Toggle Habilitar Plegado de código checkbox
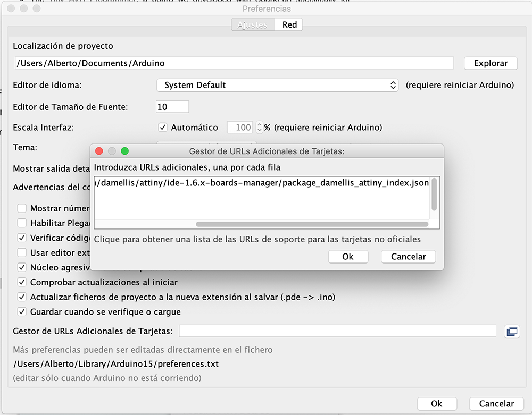This screenshot has width=532, height=415. (22, 223)
